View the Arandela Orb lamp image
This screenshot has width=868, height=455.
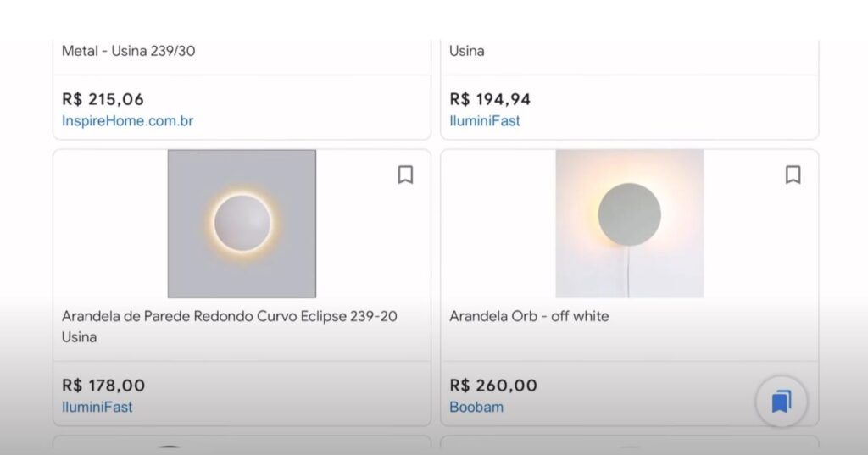(629, 224)
